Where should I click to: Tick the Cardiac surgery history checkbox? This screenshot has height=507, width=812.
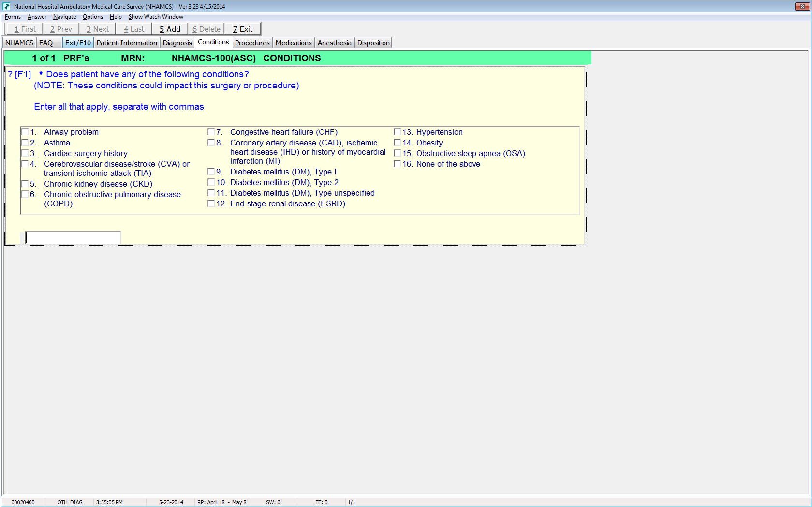(x=25, y=153)
